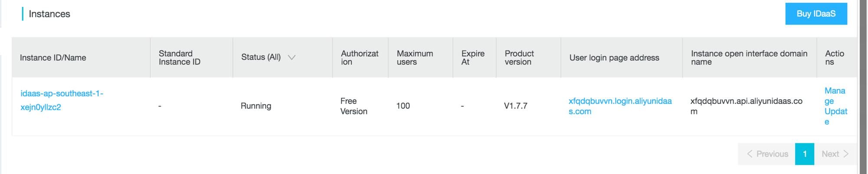Open the xfqdqbuvvn.login.aliyunidaas.com login address
Viewport: 868px width, 174px height.
click(620, 106)
